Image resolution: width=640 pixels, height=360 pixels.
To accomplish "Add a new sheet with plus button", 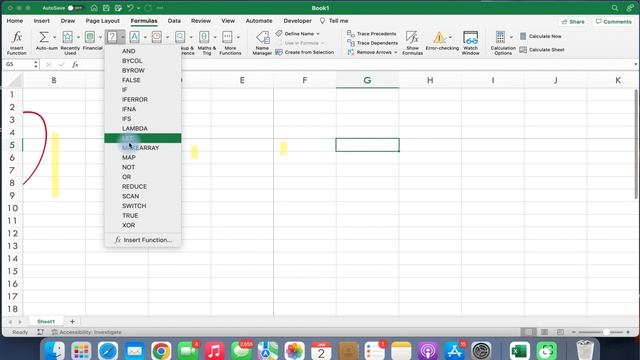I will 72,322.
